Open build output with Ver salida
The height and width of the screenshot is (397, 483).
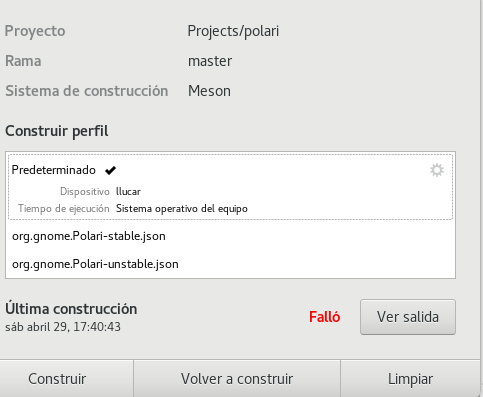pos(408,317)
